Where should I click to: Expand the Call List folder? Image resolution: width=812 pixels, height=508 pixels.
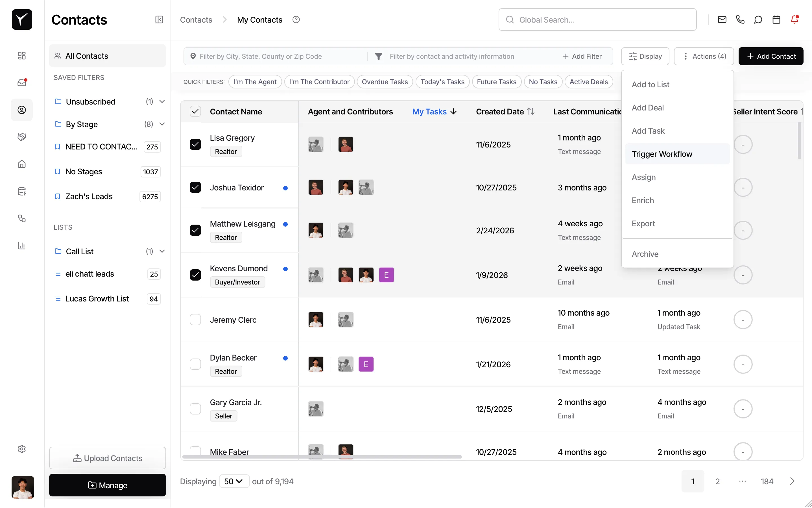[162, 251]
